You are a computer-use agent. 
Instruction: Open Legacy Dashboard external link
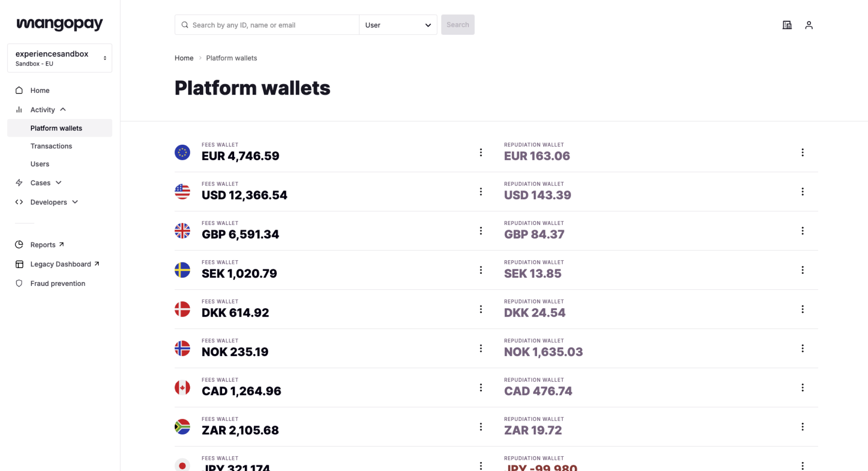[x=64, y=264]
